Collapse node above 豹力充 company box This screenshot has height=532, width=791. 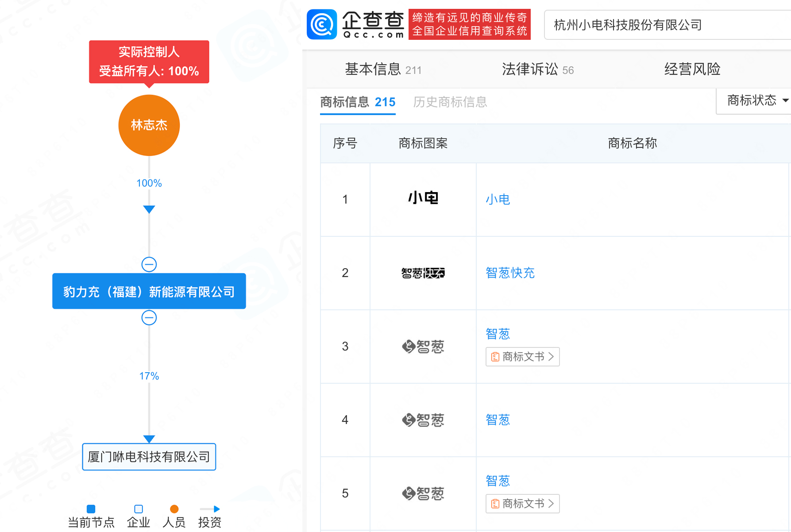(149, 265)
